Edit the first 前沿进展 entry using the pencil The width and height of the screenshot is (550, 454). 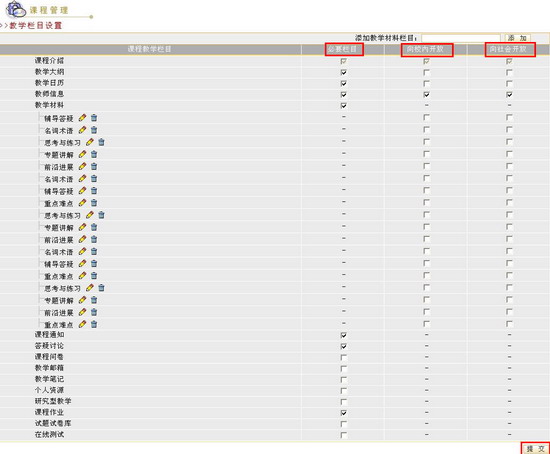tap(82, 166)
